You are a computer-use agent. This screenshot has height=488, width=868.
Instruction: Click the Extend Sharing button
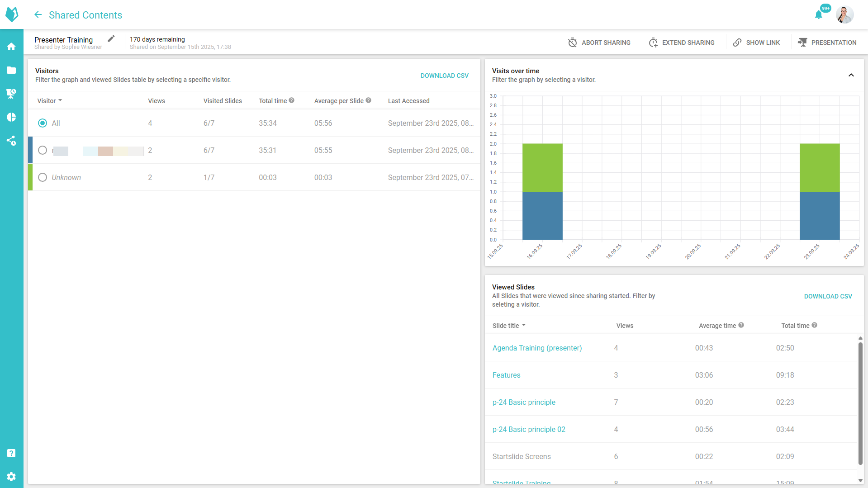click(x=682, y=43)
